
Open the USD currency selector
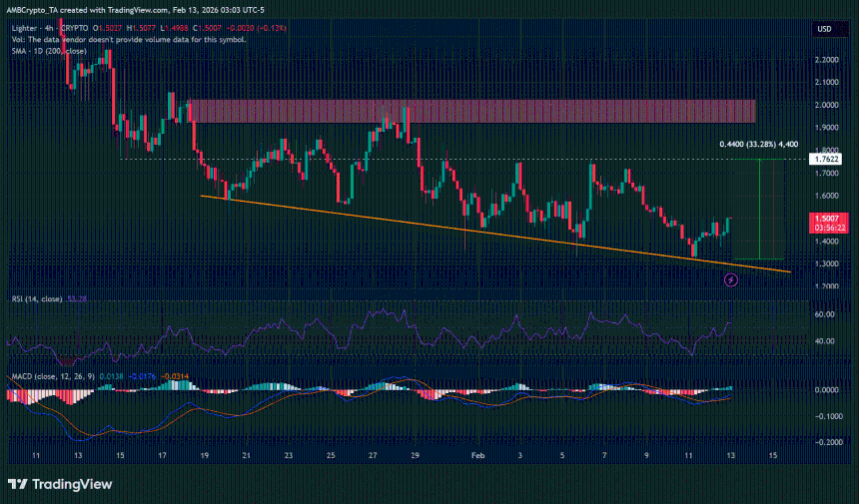tap(825, 29)
